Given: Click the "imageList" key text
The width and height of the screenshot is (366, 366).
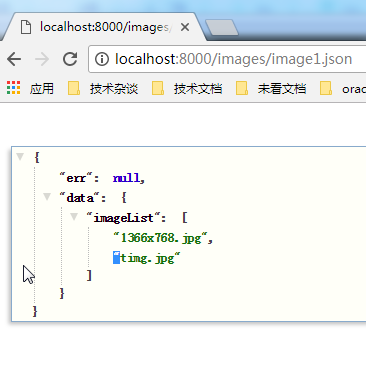Looking at the screenshot, I should [x=123, y=218].
